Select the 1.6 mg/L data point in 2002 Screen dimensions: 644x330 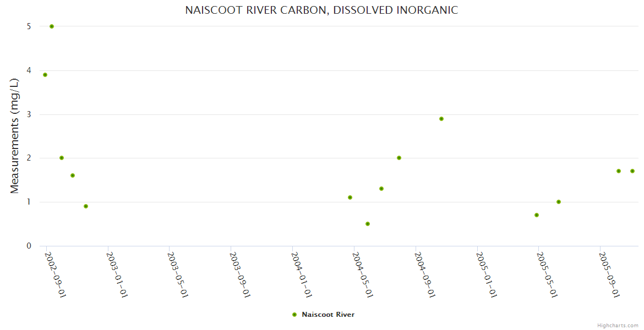pyautogui.click(x=73, y=175)
